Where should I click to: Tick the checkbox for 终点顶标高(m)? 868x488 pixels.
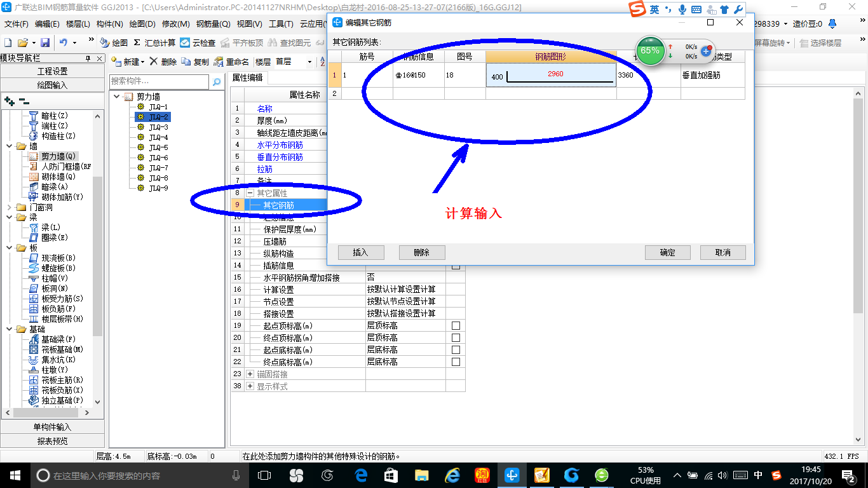pos(456,337)
